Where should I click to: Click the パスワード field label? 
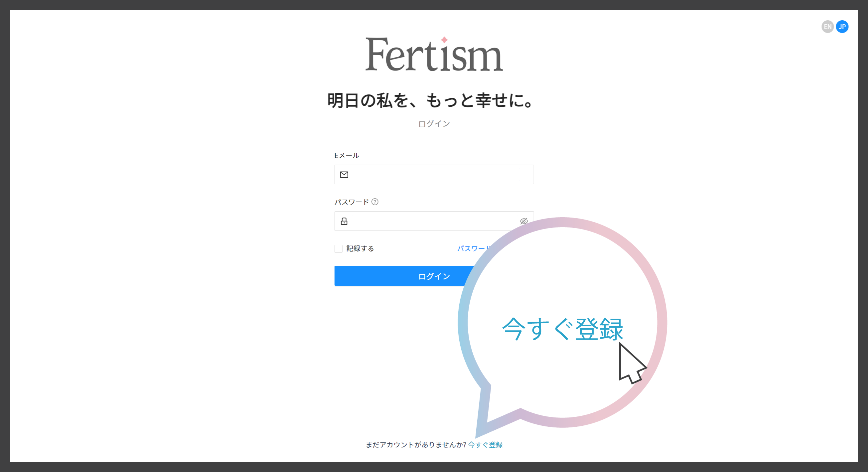pos(352,202)
